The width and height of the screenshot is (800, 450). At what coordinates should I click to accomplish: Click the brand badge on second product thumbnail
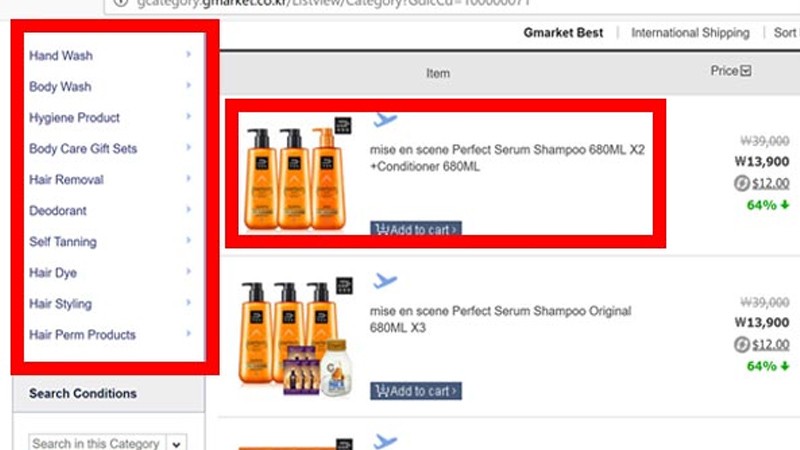[344, 286]
